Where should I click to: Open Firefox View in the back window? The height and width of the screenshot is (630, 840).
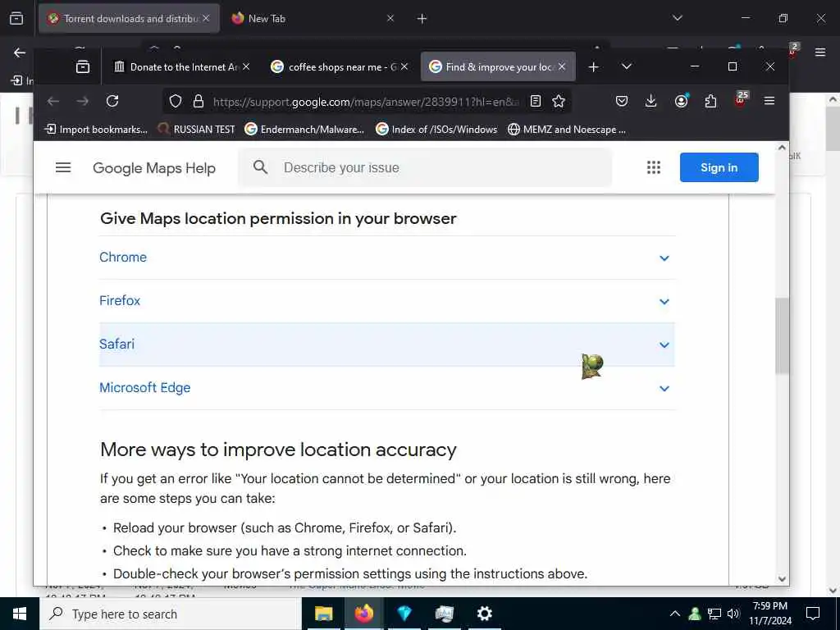point(16,19)
